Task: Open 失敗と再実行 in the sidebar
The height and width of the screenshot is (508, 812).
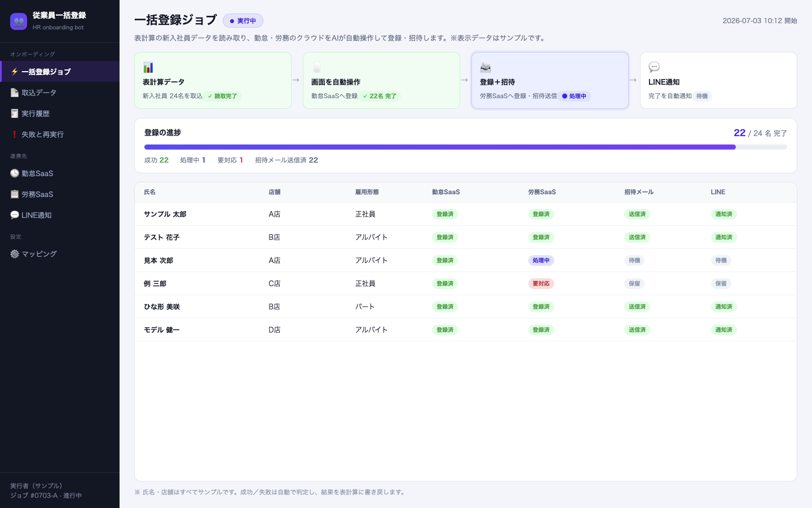Action: point(60,134)
